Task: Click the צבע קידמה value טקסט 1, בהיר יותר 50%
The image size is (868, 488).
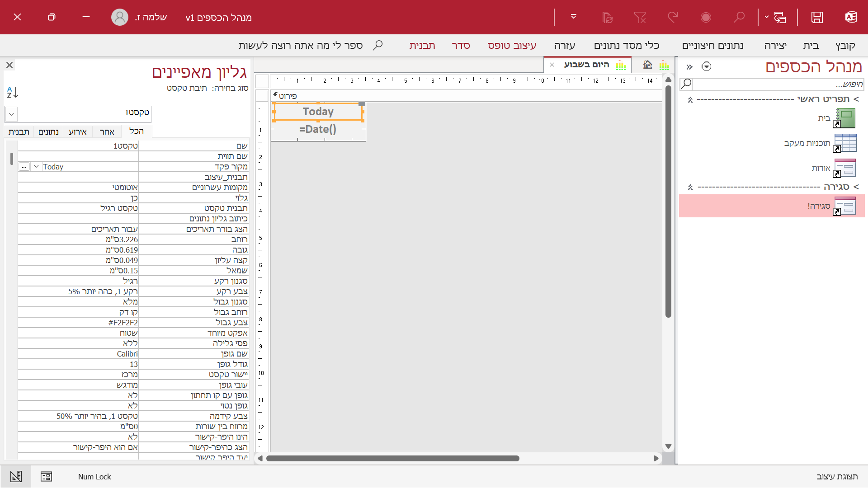Action: pos(78,416)
